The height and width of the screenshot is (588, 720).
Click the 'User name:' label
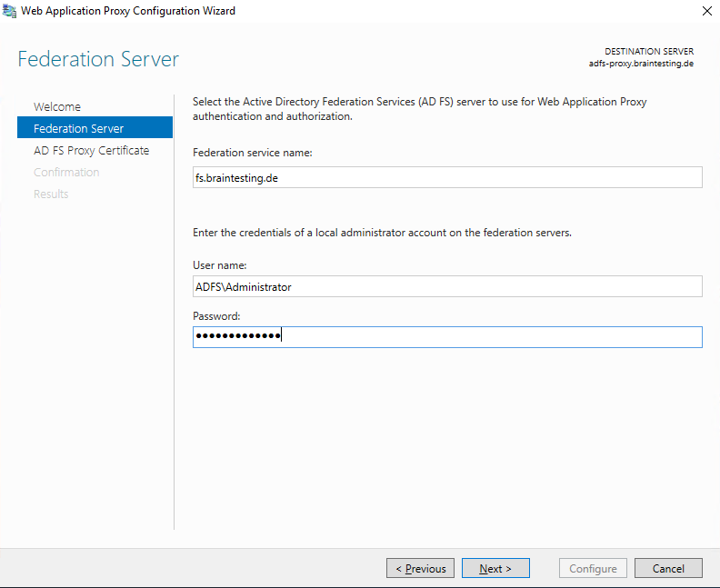pos(219,265)
